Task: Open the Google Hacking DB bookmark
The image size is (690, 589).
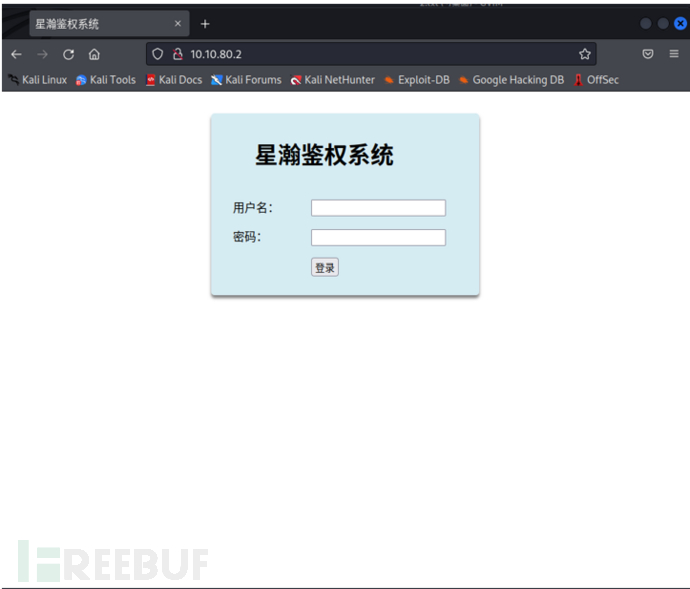Action: click(x=511, y=80)
